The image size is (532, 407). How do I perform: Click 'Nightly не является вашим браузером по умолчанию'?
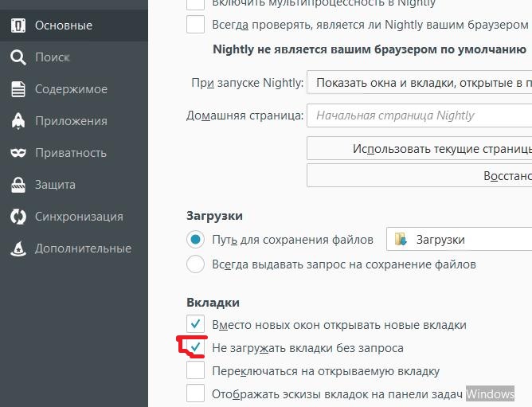click(x=370, y=49)
